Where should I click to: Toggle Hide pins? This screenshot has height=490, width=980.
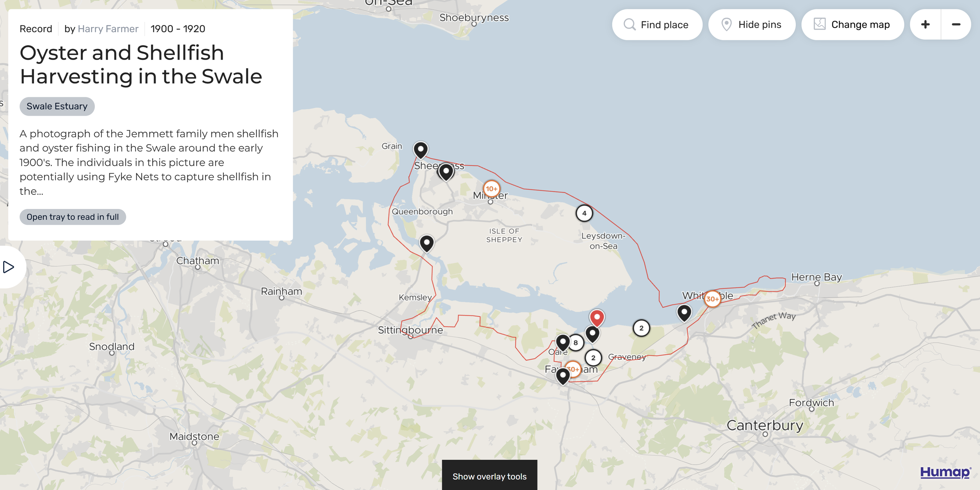(751, 25)
